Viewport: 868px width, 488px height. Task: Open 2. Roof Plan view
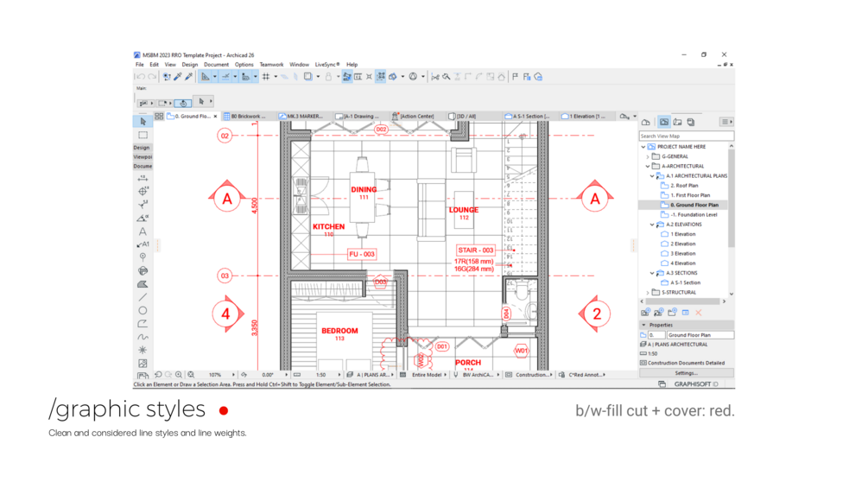click(x=684, y=186)
